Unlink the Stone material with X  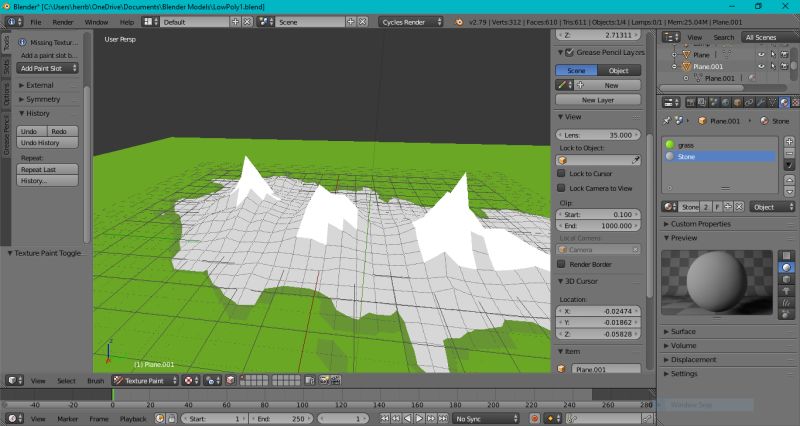click(739, 207)
